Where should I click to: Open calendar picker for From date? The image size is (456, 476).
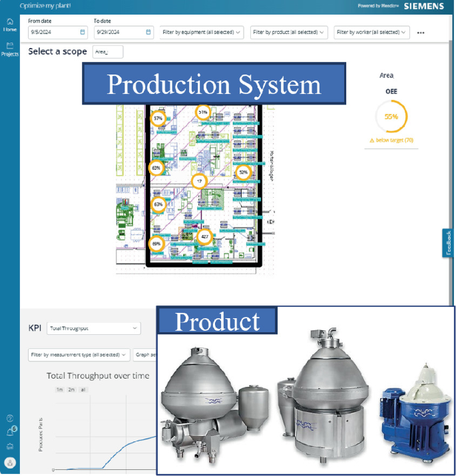(x=83, y=32)
